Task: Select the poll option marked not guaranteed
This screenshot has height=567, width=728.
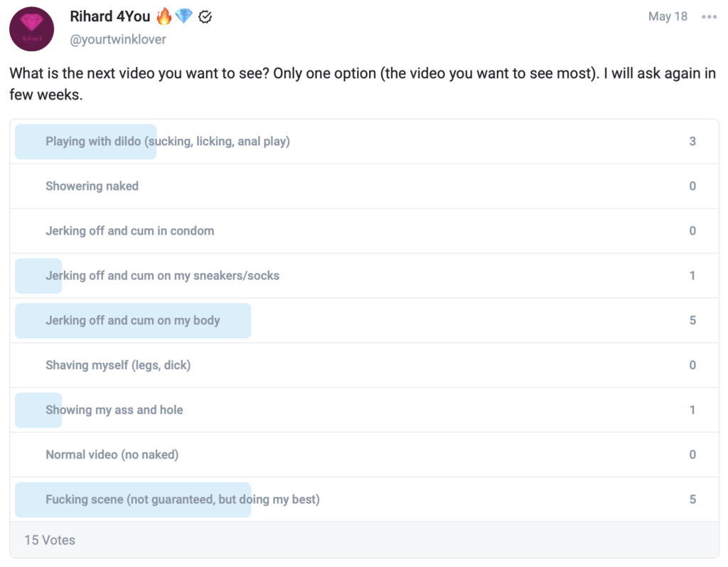Action: click(365, 499)
